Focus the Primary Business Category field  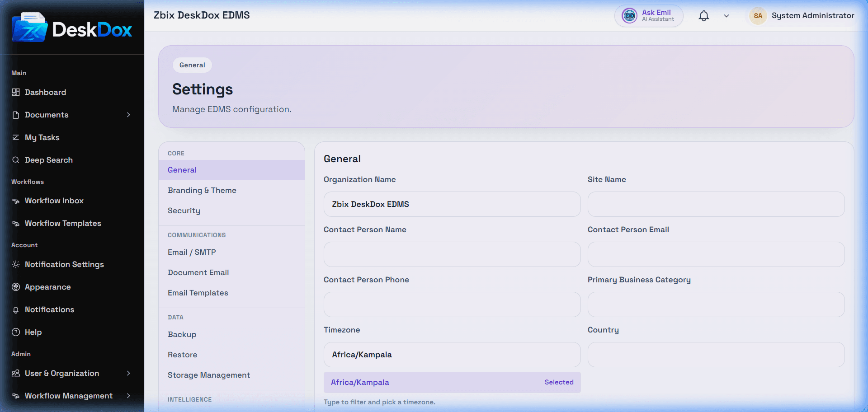click(x=716, y=304)
